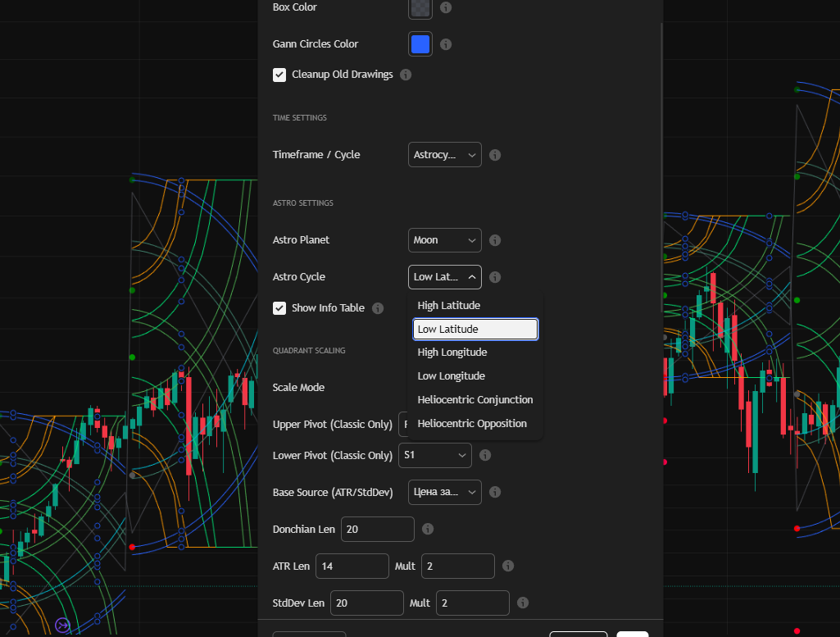The width and height of the screenshot is (840, 637).
Task: Click info icon beside Show Info Table
Action: pos(379,308)
